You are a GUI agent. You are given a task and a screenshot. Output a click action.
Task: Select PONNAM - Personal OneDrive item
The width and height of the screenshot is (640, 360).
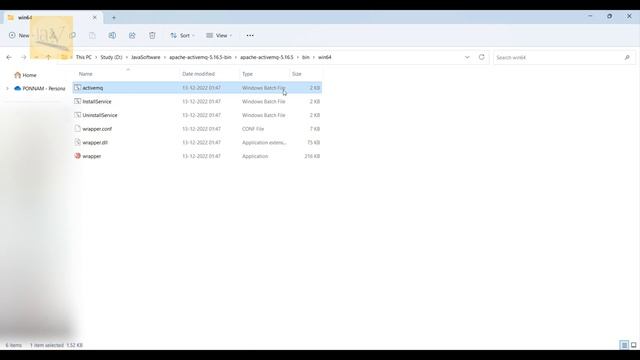point(40,89)
